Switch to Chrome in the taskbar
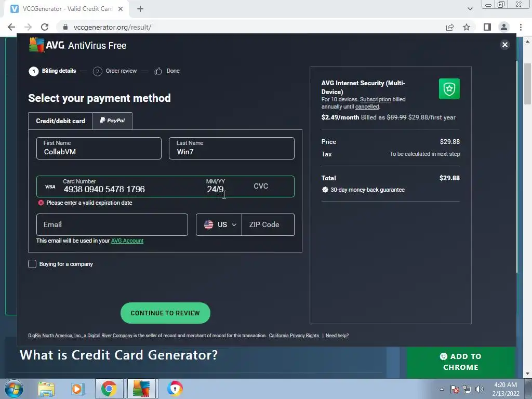 (x=109, y=389)
